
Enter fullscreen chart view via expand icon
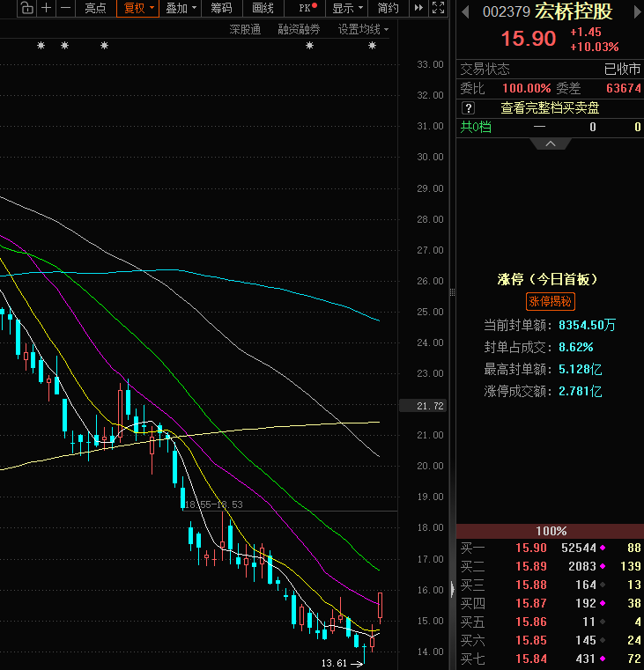pyautogui.click(x=439, y=8)
